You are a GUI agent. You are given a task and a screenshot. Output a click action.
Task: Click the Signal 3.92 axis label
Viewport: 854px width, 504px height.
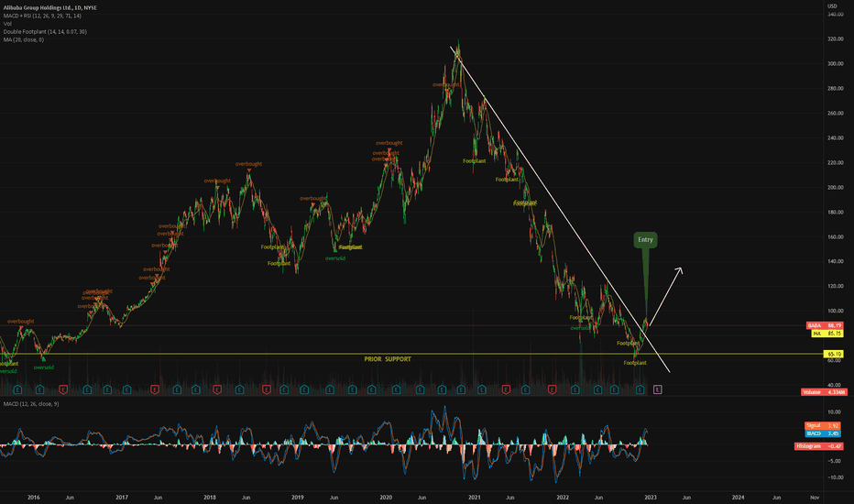coord(823,425)
